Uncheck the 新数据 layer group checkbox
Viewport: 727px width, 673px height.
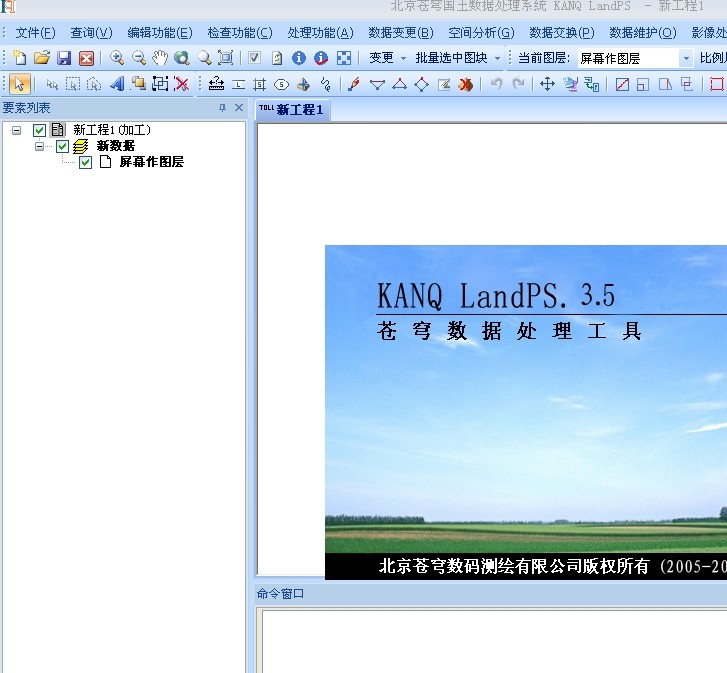pos(62,146)
